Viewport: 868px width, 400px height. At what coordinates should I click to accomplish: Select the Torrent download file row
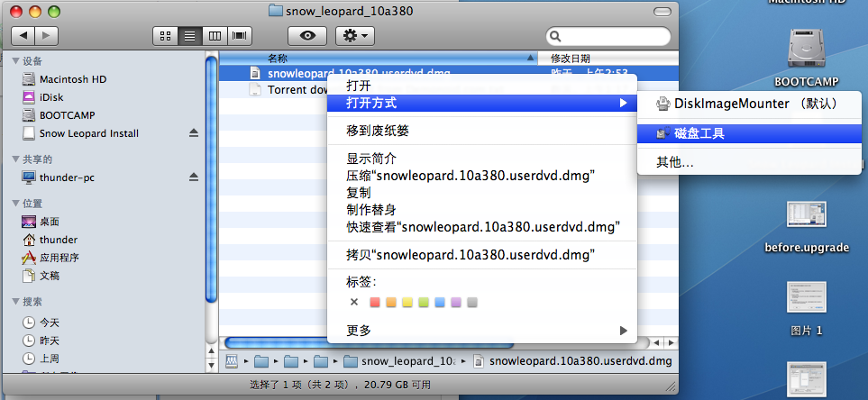[273, 89]
